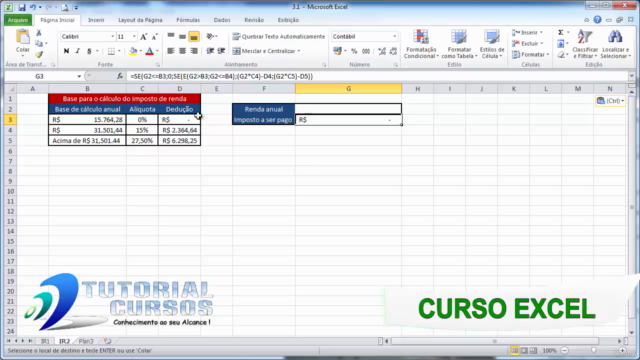Viewport: 640px width, 360px height.
Task: Click decrease indent icon
Action: point(210,51)
